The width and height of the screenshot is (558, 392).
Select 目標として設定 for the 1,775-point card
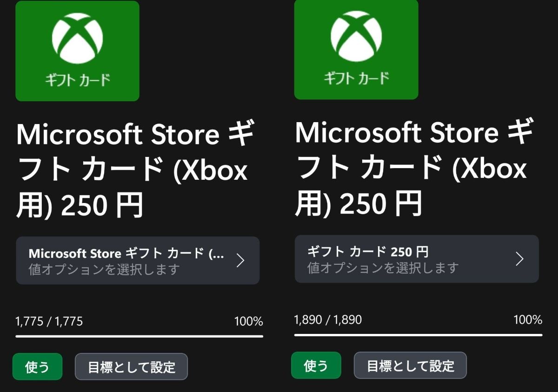pyautogui.click(x=131, y=367)
